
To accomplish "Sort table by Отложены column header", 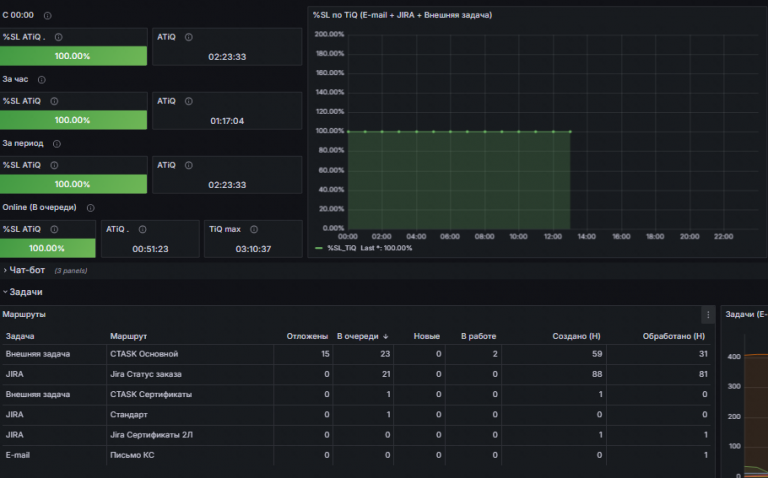I will [307, 336].
